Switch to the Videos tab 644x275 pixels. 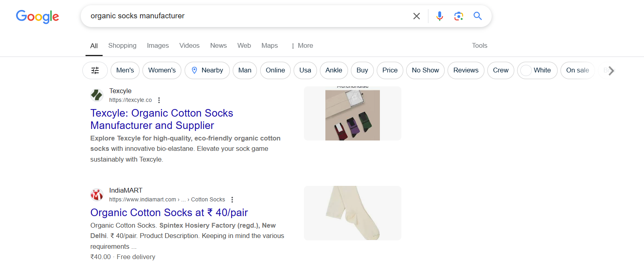click(189, 46)
